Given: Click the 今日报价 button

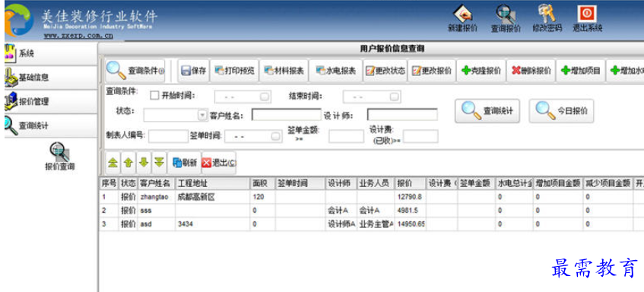Looking at the screenshot, I should pos(561,111).
